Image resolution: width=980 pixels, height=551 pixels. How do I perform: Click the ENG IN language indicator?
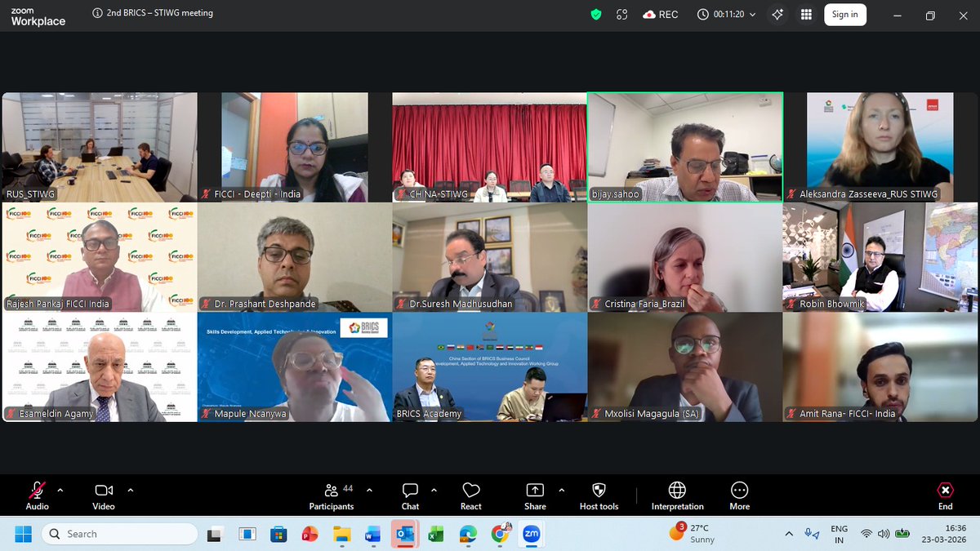coord(839,534)
